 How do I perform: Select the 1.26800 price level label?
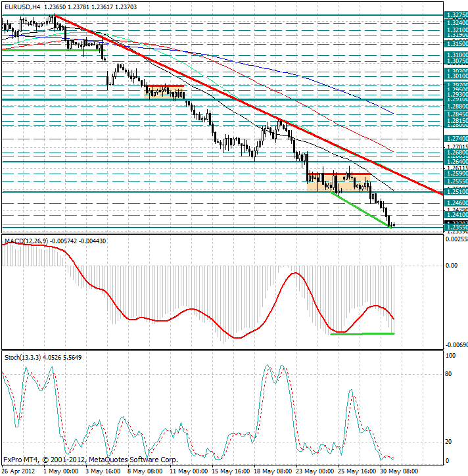(x=456, y=152)
